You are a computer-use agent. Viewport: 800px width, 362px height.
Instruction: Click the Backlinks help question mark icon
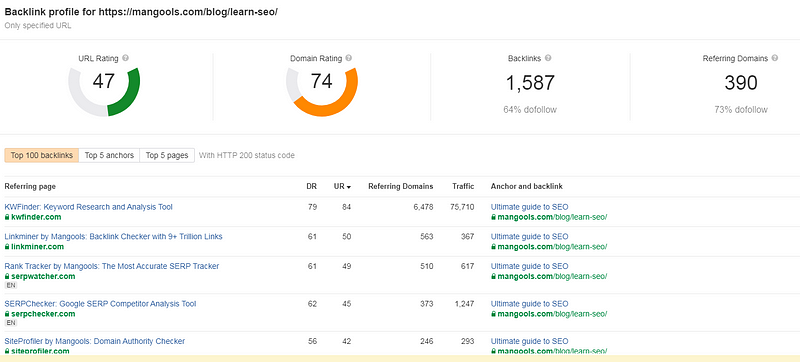point(548,58)
